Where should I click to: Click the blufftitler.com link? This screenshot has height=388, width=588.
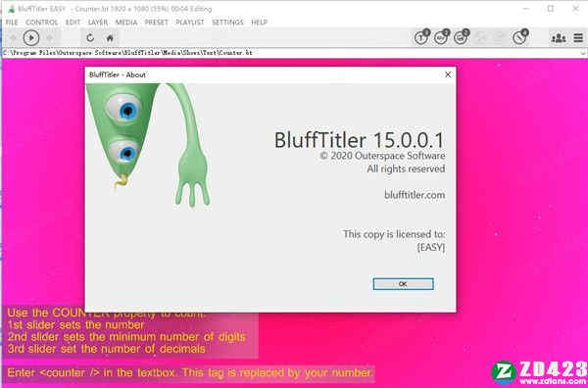[415, 195]
